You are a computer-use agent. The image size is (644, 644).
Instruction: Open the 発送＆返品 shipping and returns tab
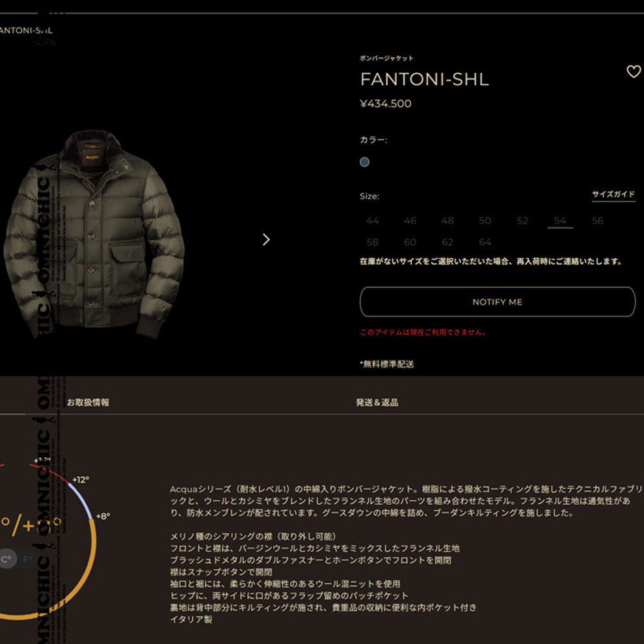(377, 403)
